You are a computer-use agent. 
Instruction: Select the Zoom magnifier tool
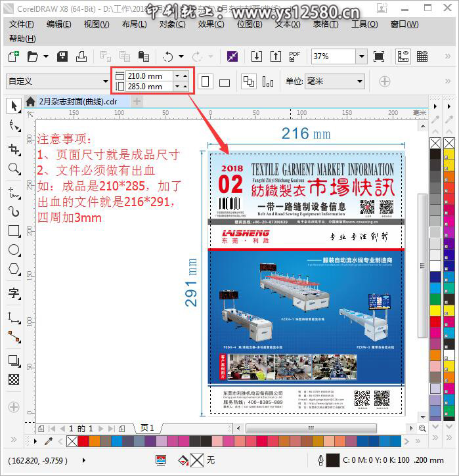[14, 169]
